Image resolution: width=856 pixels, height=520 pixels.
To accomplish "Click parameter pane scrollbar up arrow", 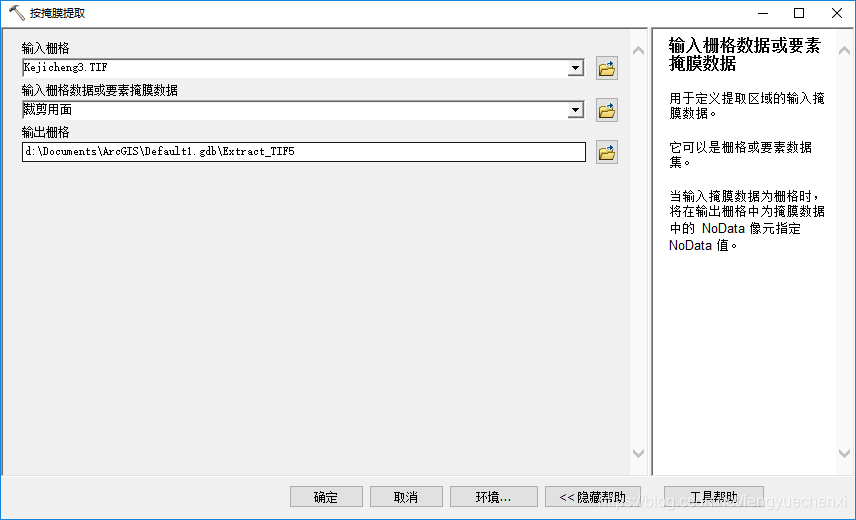I will point(638,51).
